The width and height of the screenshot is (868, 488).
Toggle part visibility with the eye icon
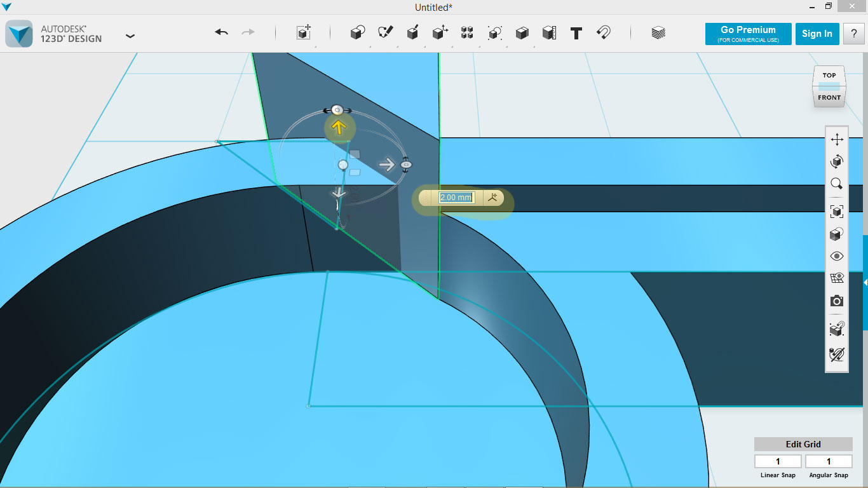[x=836, y=256]
